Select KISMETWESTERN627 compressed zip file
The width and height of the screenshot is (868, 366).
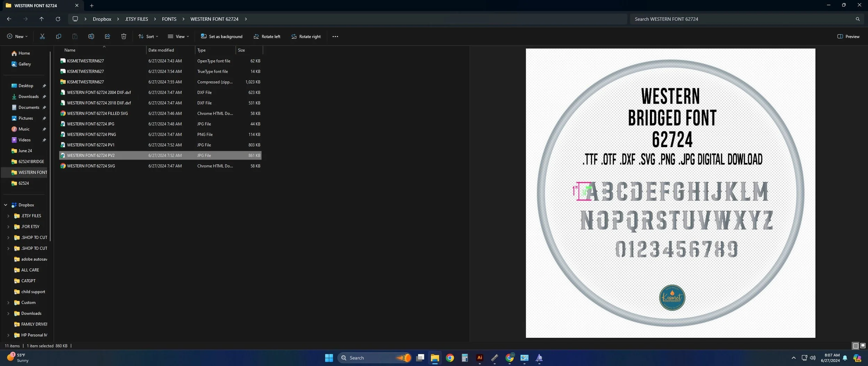[160, 82]
